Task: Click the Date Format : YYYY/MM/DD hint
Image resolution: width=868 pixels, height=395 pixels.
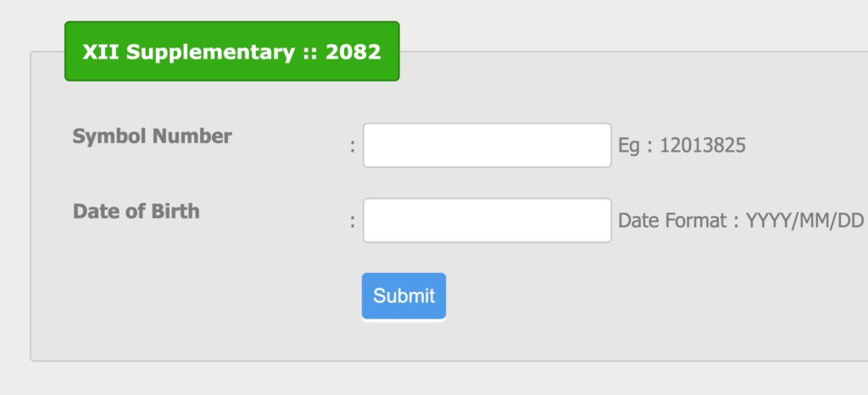Action: tap(740, 221)
